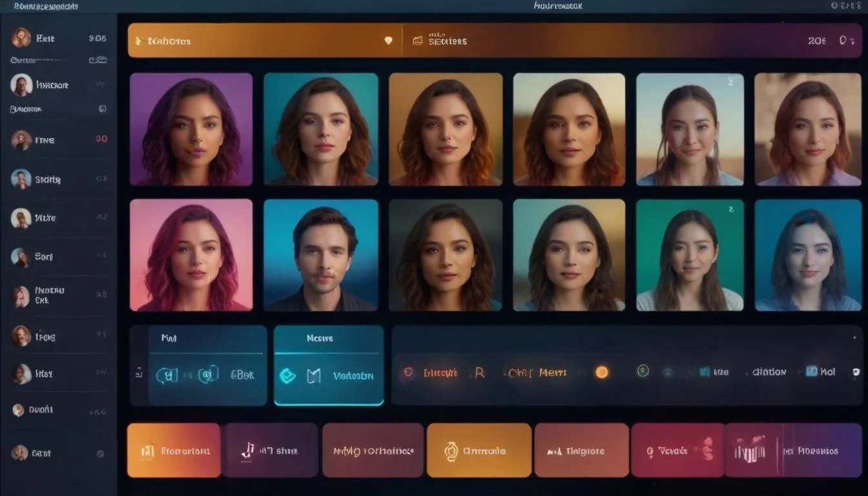Click the green circle icon in control strip
Image resolution: width=868 pixels, height=496 pixels.
point(643,371)
